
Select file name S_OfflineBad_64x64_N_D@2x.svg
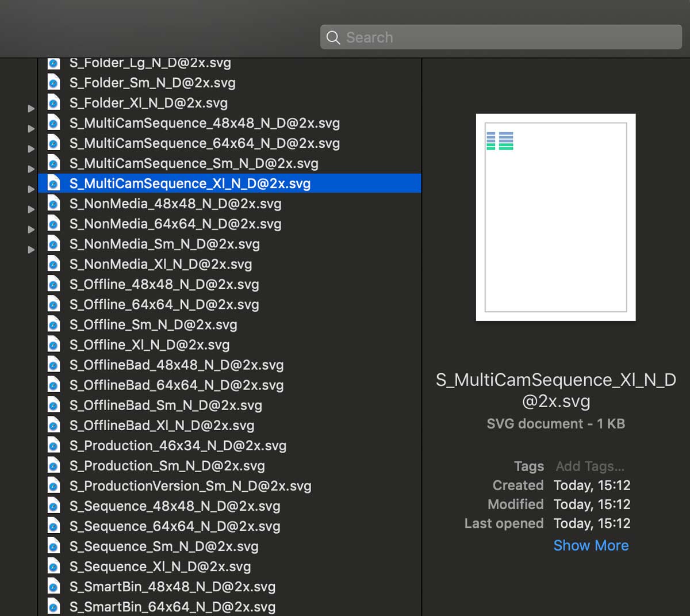[177, 385]
